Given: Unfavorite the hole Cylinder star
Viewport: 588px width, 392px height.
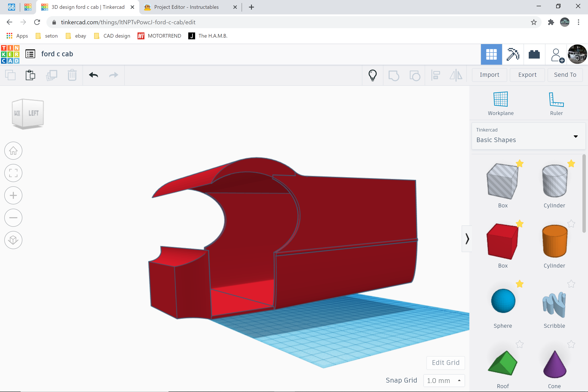Looking at the screenshot, I should click(571, 164).
